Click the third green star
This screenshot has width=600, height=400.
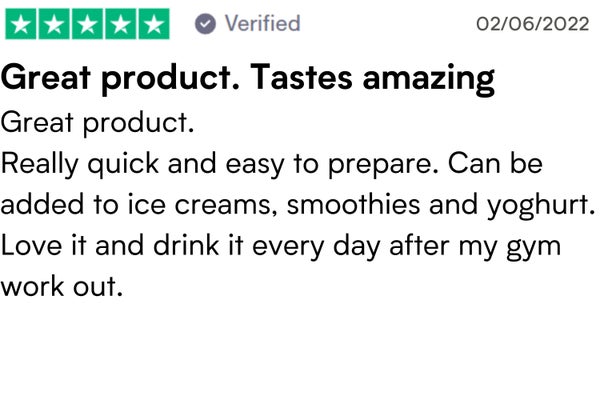[87, 24]
